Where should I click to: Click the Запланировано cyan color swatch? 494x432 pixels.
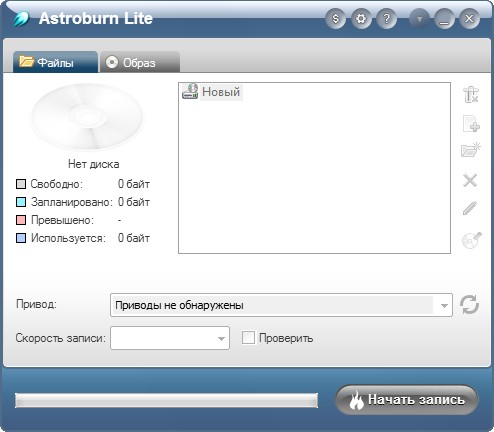(21, 202)
